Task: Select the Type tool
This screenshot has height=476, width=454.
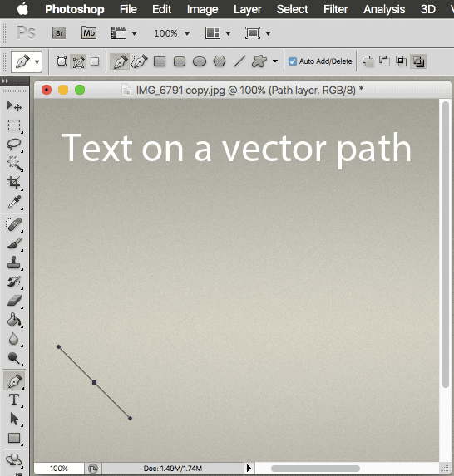Action: point(14,400)
